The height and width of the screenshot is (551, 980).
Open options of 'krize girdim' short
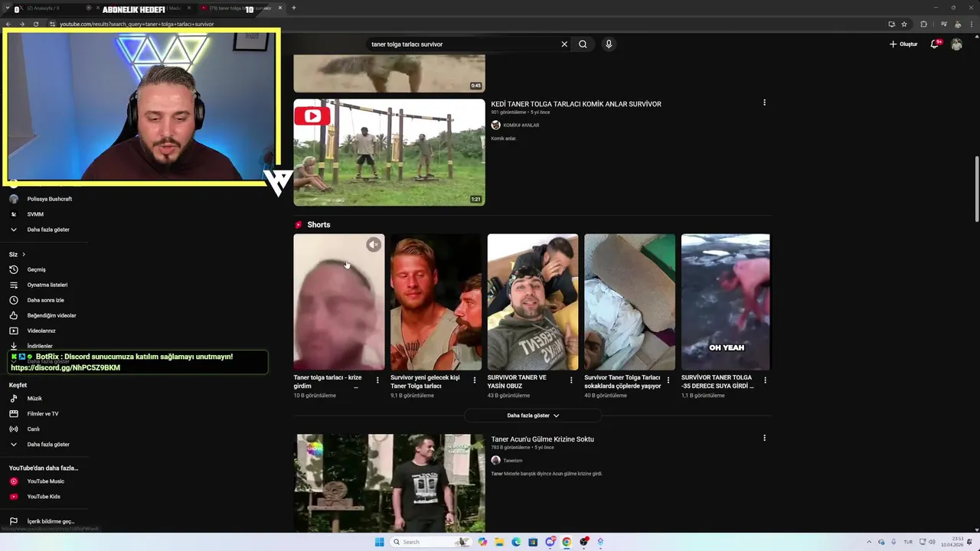377,380
